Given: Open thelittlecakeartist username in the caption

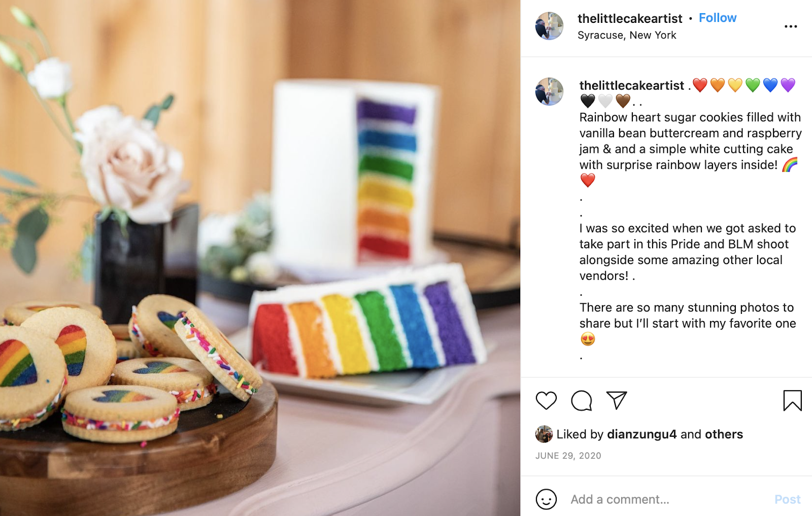Looking at the screenshot, I should [x=632, y=85].
